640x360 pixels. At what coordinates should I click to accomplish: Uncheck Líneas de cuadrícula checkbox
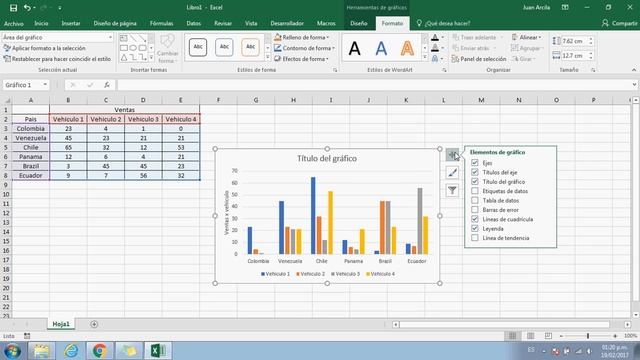click(475, 219)
